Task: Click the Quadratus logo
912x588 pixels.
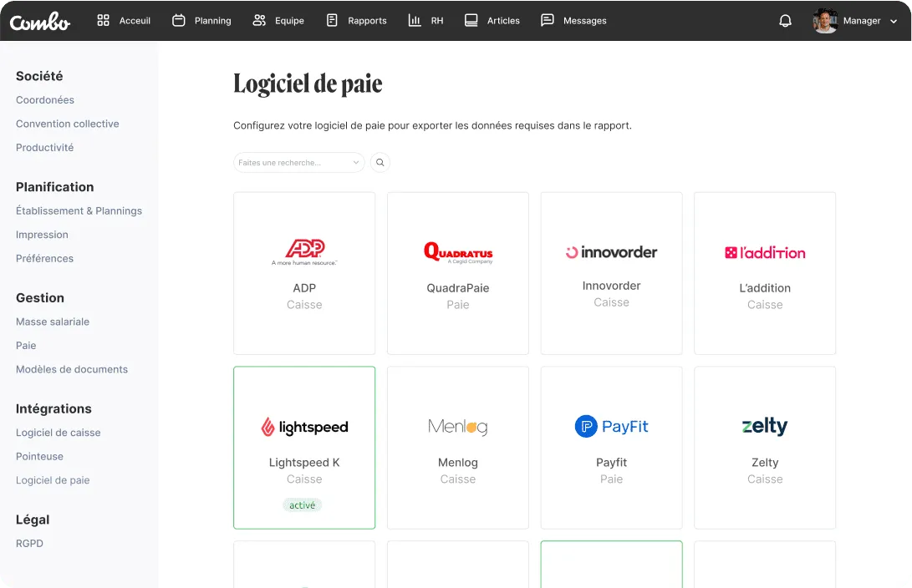Action: [x=458, y=253]
